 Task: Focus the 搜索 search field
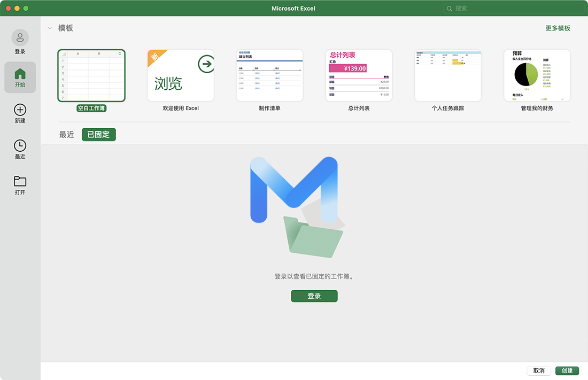[x=514, y=9]
